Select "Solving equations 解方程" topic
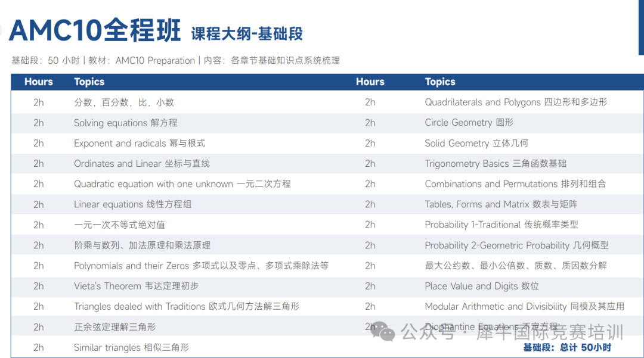This screenshot has height=358, width=644. (x=126, y=123)
